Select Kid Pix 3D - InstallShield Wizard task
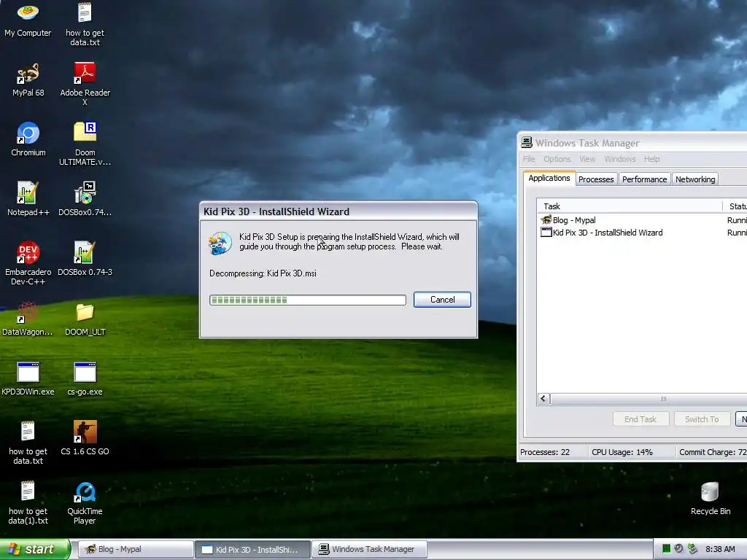This screenshot has width=747, height=560. click(x=608, y=233)
